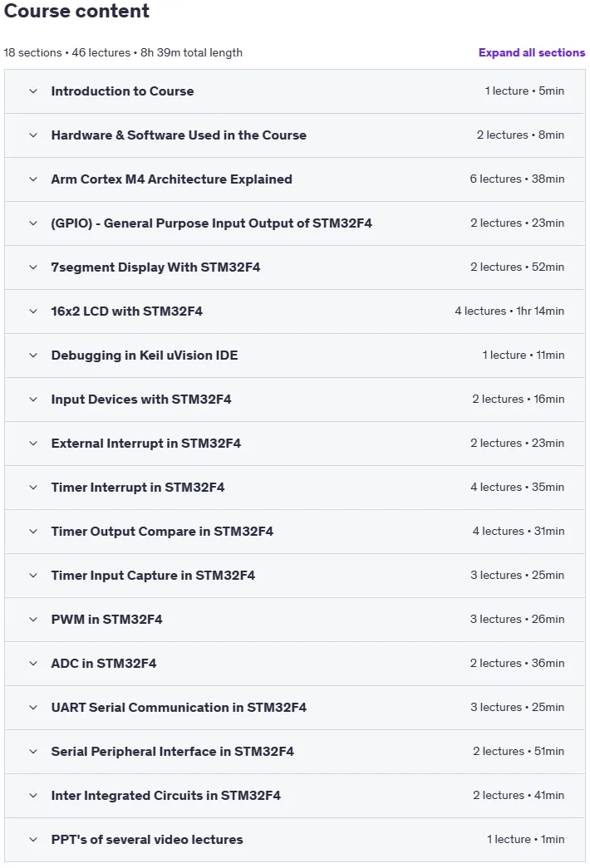The height and width of the screenshot is (868, 590).
Task: Open the ADC in STM32F4 section
Action: click(295, 664)
